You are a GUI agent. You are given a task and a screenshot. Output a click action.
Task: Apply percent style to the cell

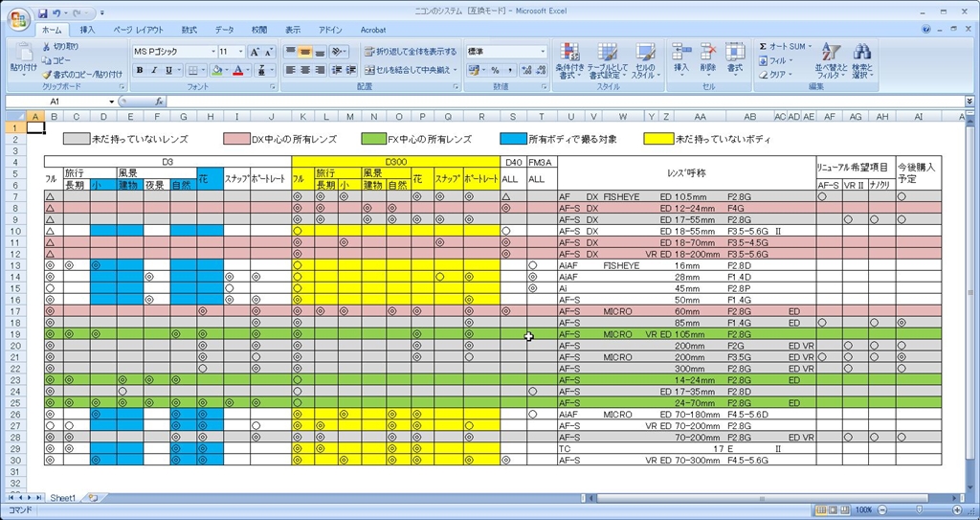click(495, 70)
